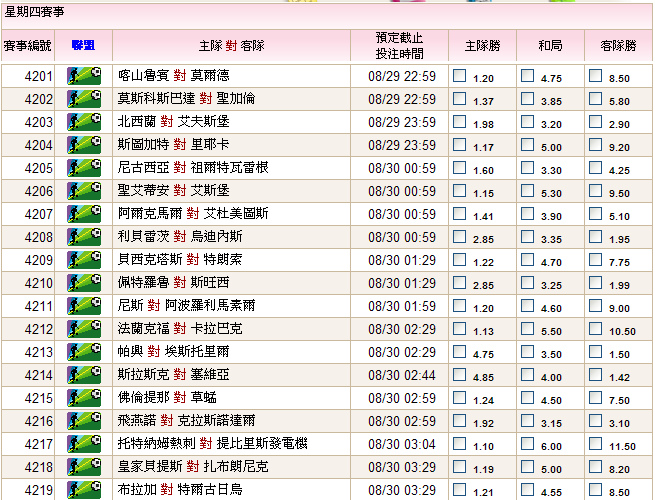Screen dimensions: 655x500
Task: Check home win 1.20 for match 4211
Action: coord(460,305)
